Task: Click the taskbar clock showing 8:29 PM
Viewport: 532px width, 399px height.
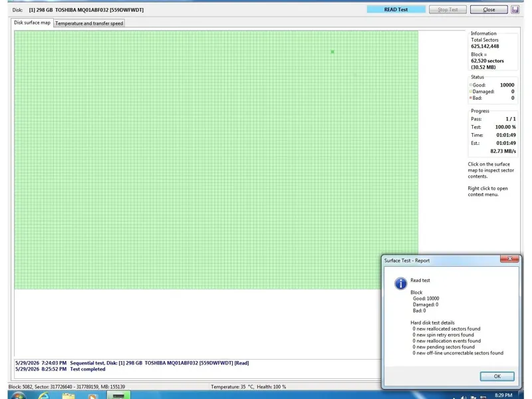Action: 503,395
